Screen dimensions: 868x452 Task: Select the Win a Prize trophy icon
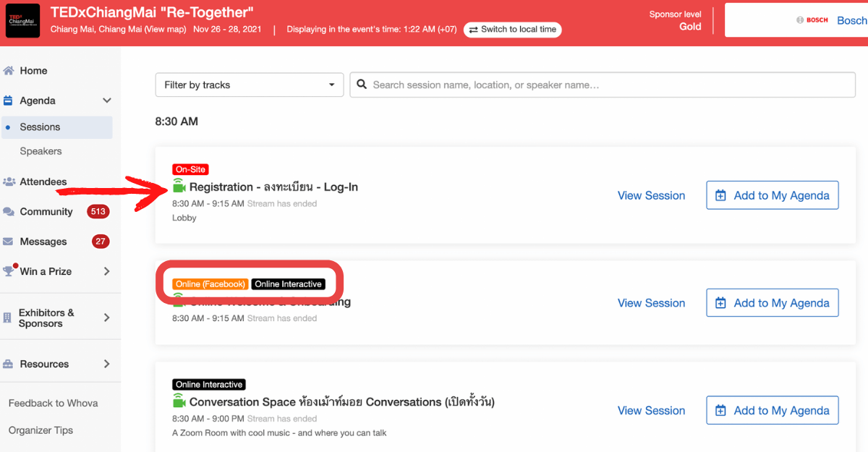point(9,271)
